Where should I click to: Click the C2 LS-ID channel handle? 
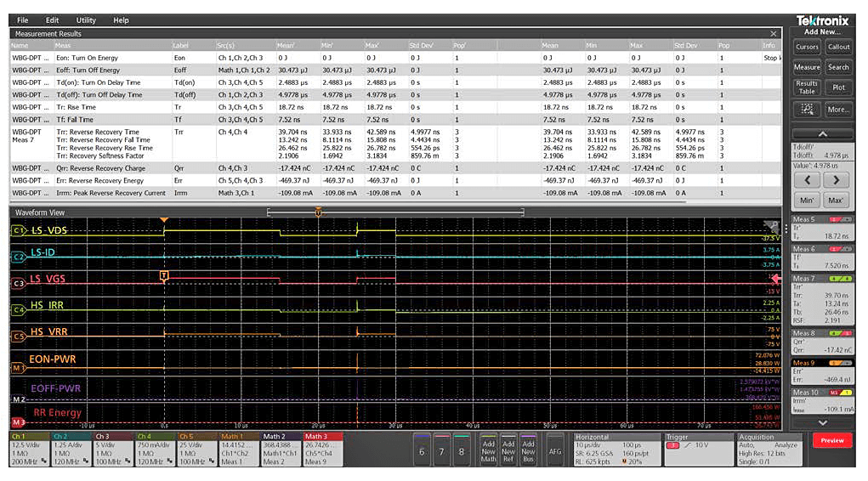click(18, 257)
